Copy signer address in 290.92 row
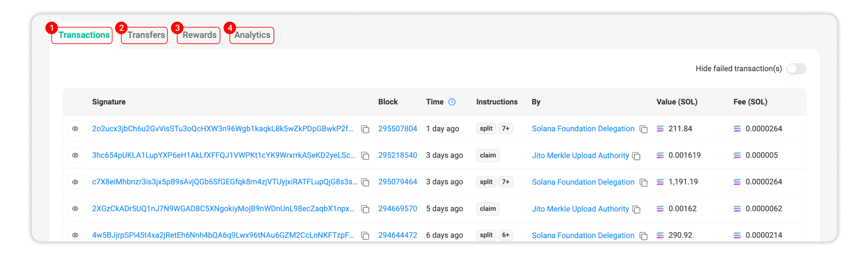 coord(644,235)
